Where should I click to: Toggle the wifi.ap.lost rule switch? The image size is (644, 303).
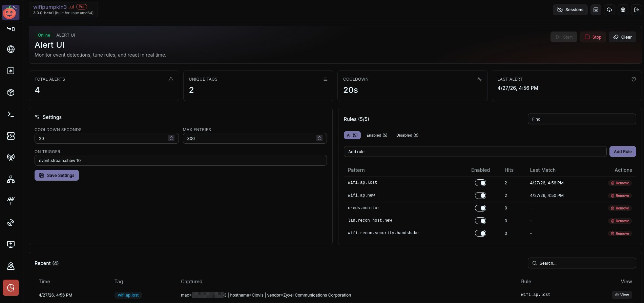click(480, 183)
